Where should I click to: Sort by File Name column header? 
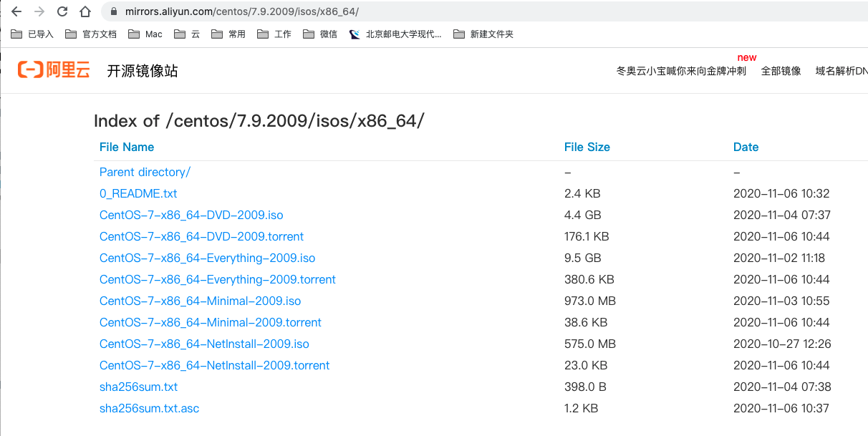tap(127, 147)
